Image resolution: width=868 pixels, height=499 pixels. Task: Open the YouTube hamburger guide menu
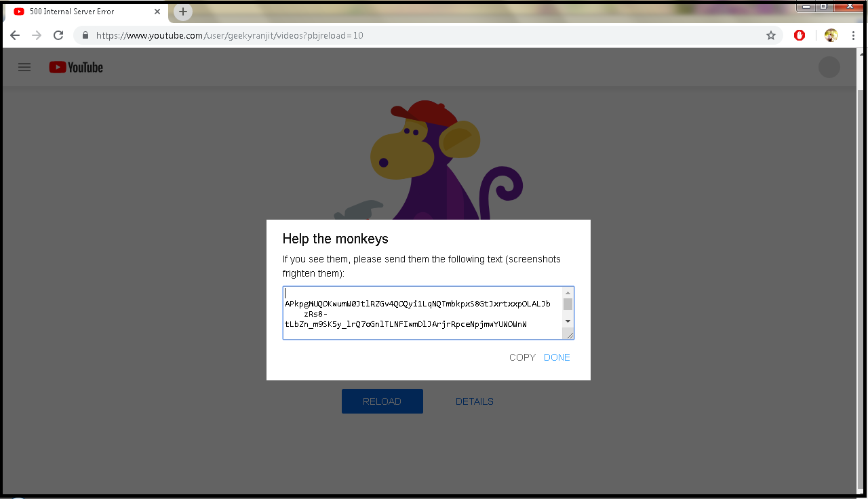(x=24, y=67)
